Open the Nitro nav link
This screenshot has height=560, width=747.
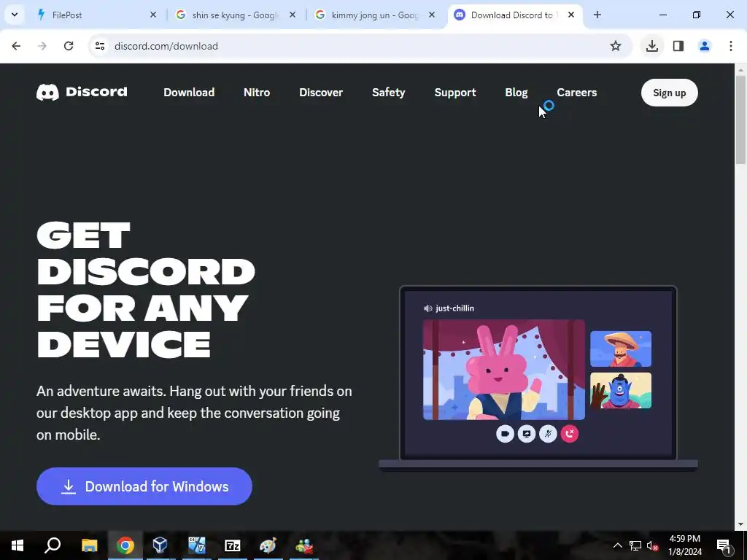pyautogui.click(x=257, y=93)
